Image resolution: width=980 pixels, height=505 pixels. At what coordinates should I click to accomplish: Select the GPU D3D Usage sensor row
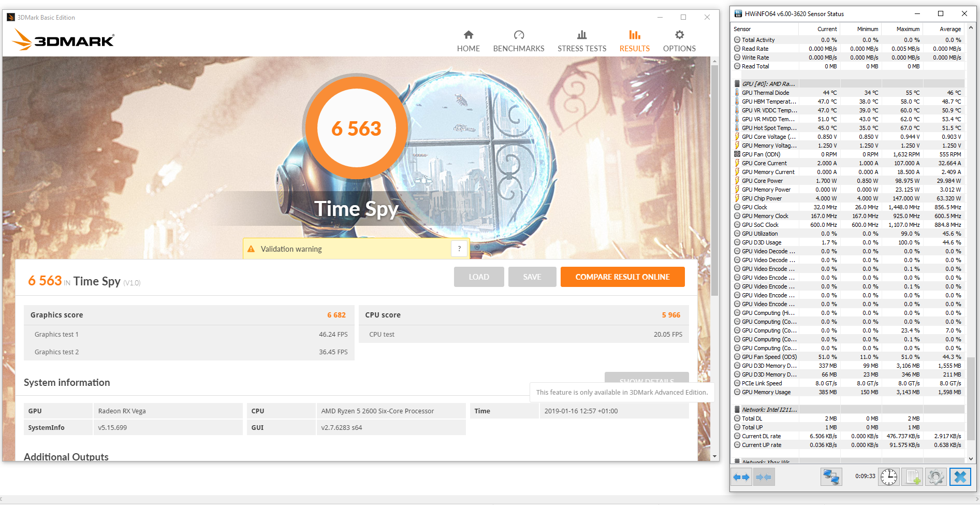point(848,242)
